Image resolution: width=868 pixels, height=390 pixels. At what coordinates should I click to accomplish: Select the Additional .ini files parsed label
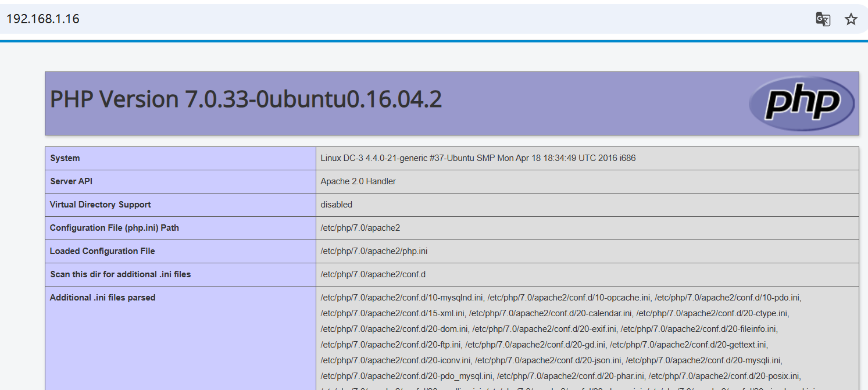(102, 298)
